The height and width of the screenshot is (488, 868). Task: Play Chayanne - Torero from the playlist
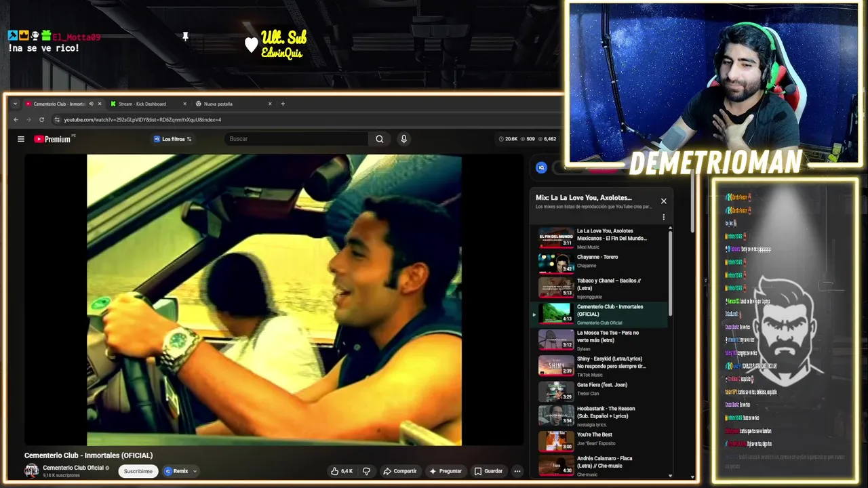[602, 262]
